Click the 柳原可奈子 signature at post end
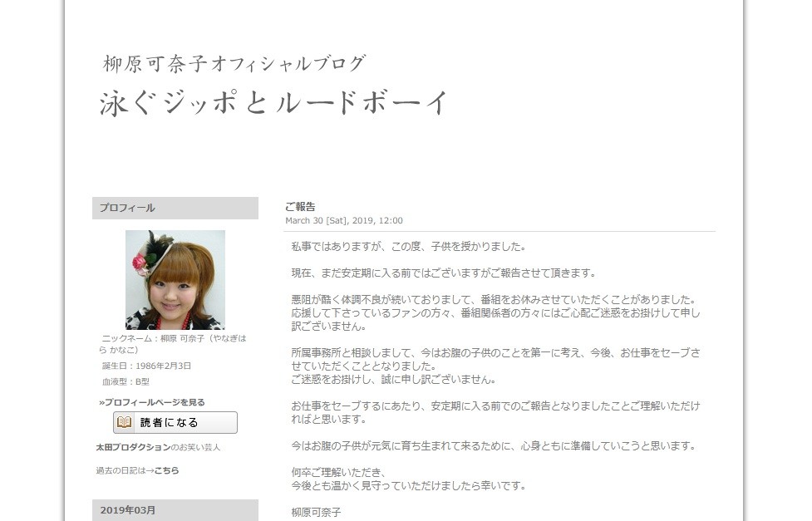The image size is (812, 521). pos(316,512)
